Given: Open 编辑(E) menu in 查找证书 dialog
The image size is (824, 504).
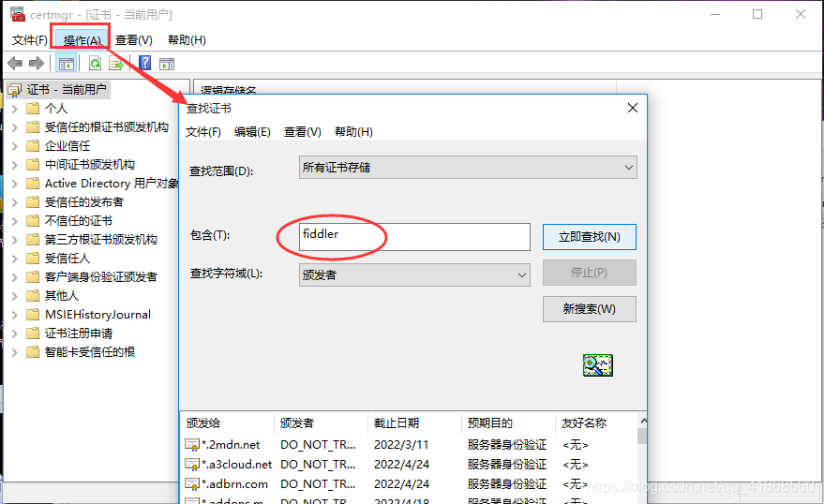Looking at the screenshot, I should (x=252, y=132).
